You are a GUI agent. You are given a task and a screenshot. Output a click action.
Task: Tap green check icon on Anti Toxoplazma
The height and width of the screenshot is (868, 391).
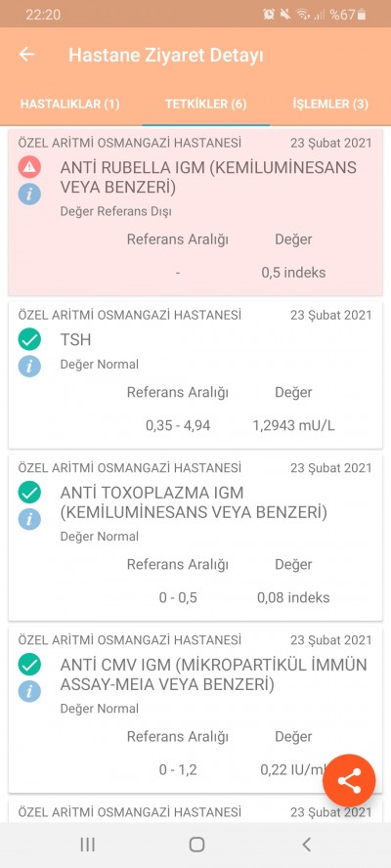(29, 492)
